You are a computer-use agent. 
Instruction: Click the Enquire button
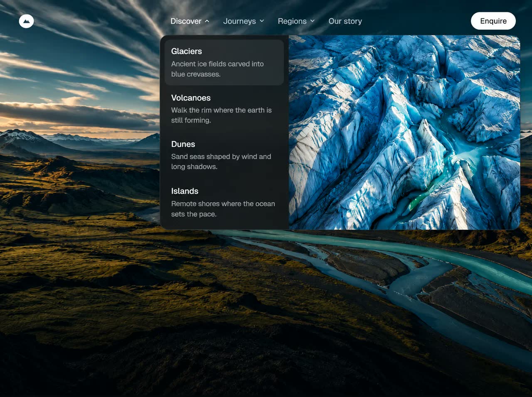click(493, 21)
